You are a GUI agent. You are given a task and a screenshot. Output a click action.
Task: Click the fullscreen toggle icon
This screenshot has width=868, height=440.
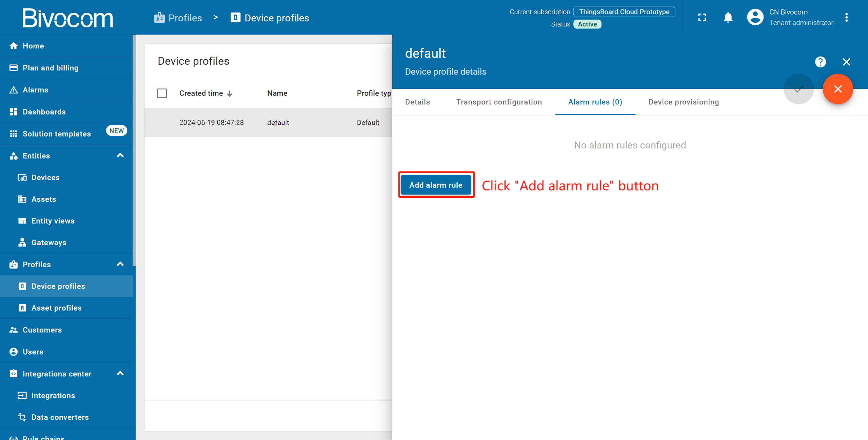(702, 18)
